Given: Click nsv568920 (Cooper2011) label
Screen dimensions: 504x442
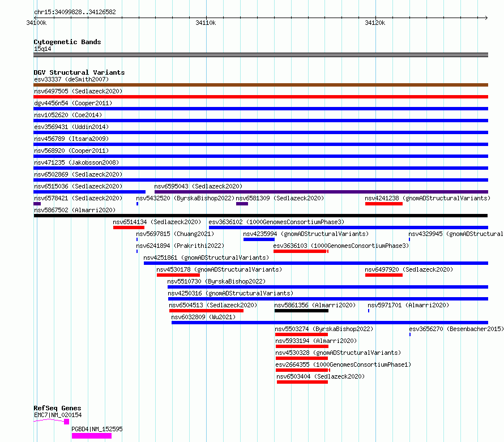Looking at the screenshot, I should [x=71, y=151].
